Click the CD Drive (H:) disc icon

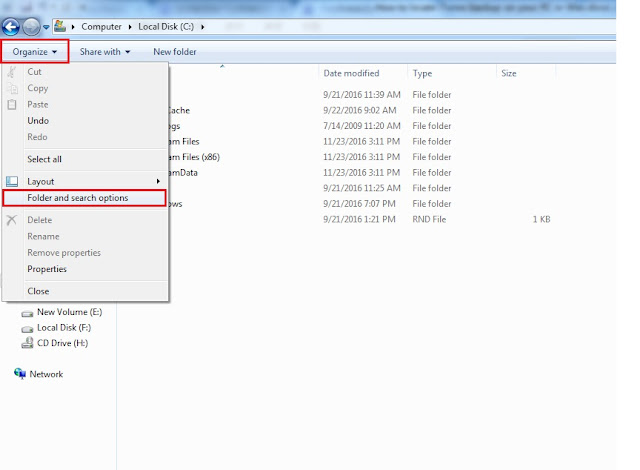pyautogui.click(x=27, y=343)
